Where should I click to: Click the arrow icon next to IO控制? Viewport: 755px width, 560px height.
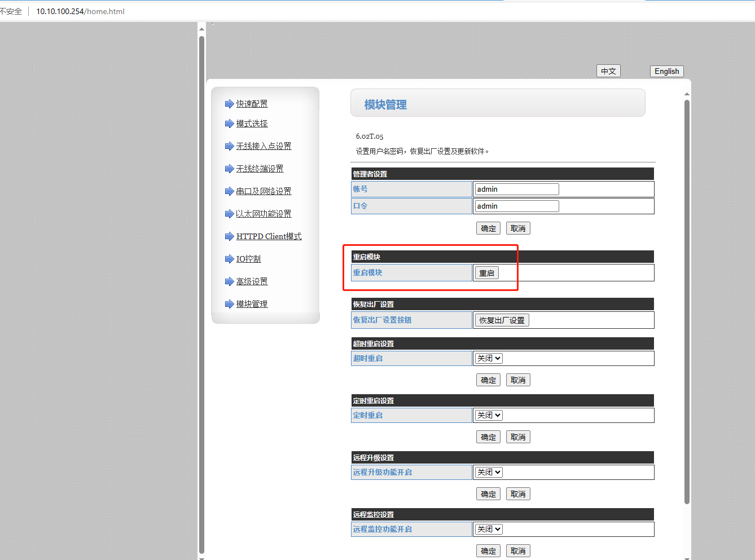(x=229, y=259)
